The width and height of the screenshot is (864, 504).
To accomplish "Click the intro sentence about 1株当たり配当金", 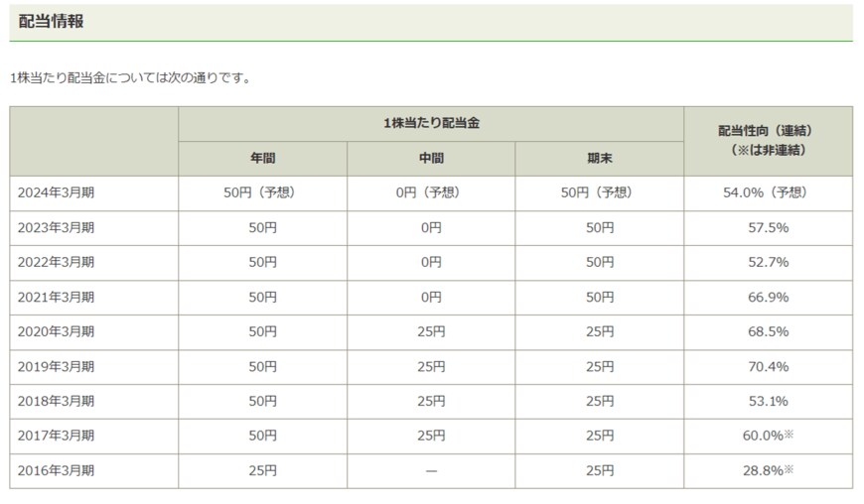I will pos(130,78).
